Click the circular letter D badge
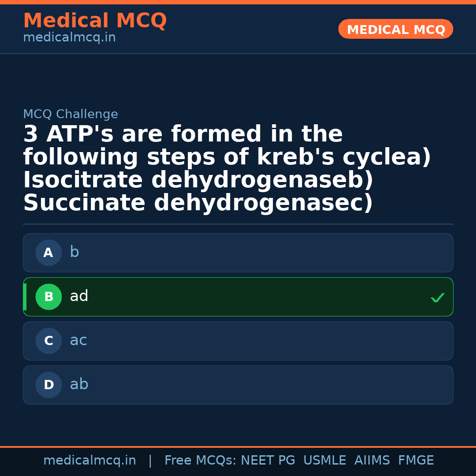This screenshot has width=476, height=476. click(x=48, y=385)
